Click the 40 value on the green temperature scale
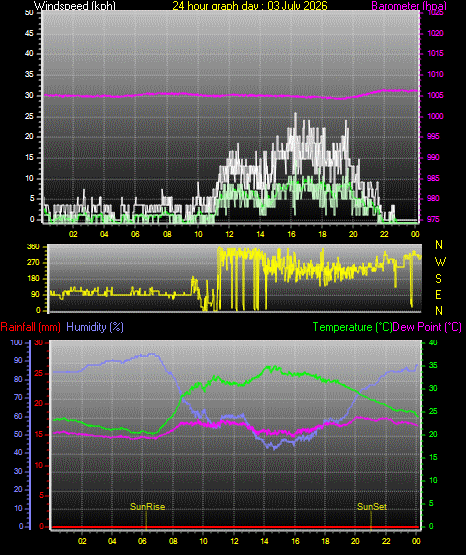The image size is (466, 555). tap(433, 342)
